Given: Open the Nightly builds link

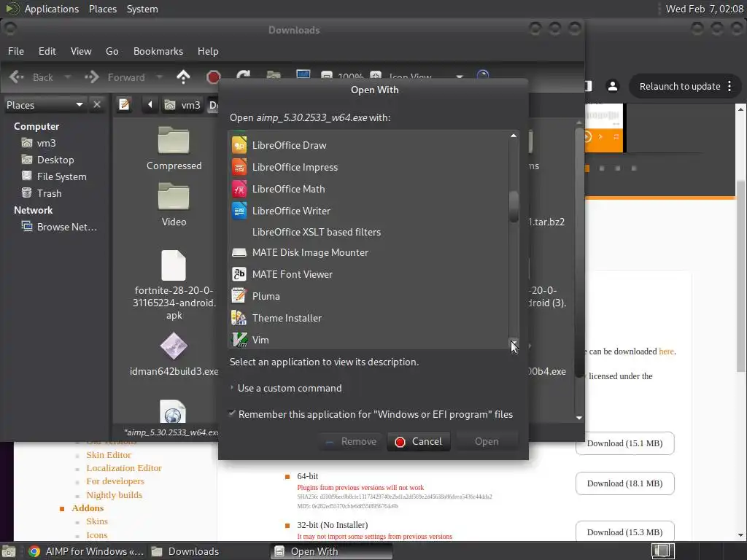Looking at the screenshot, I should 115,495.
